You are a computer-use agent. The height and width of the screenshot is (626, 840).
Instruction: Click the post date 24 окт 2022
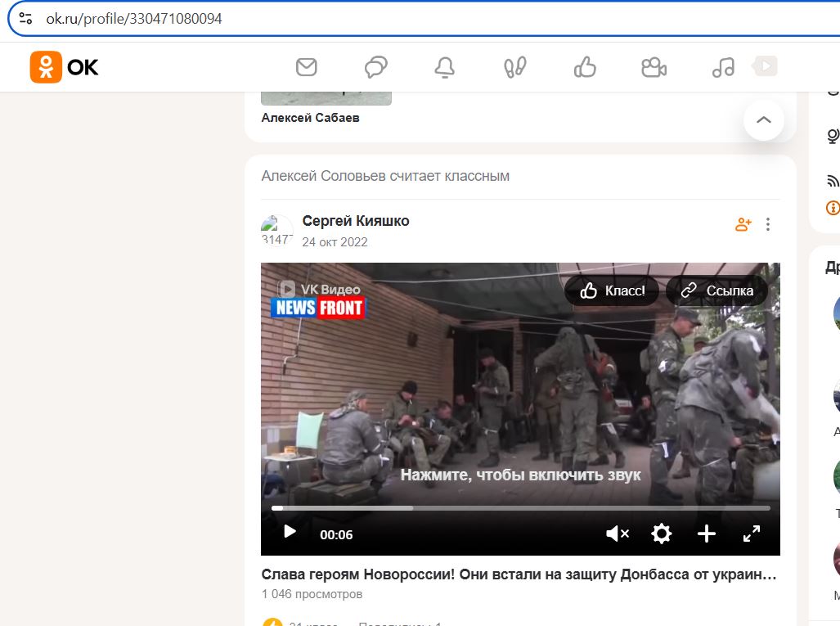335,242
